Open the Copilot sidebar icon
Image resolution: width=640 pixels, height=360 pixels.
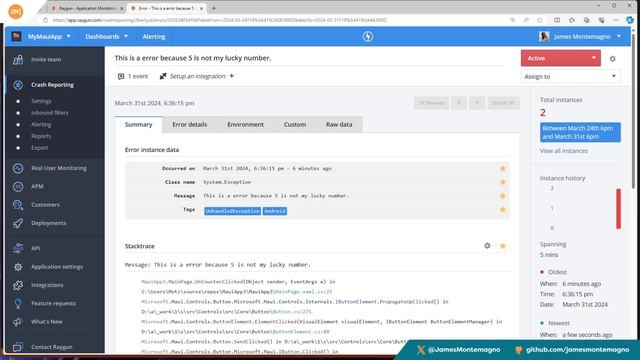click(630, 20)
